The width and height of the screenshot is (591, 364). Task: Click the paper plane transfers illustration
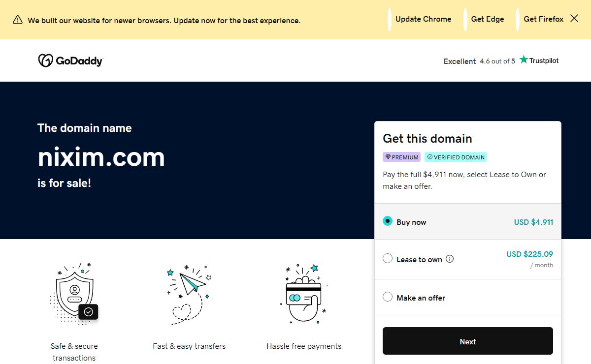(189, 294)
